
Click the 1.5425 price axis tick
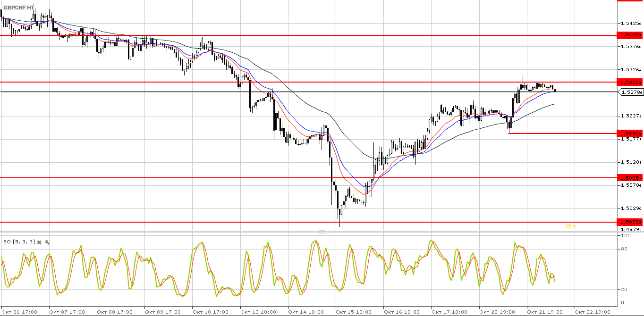pos(631,23)
